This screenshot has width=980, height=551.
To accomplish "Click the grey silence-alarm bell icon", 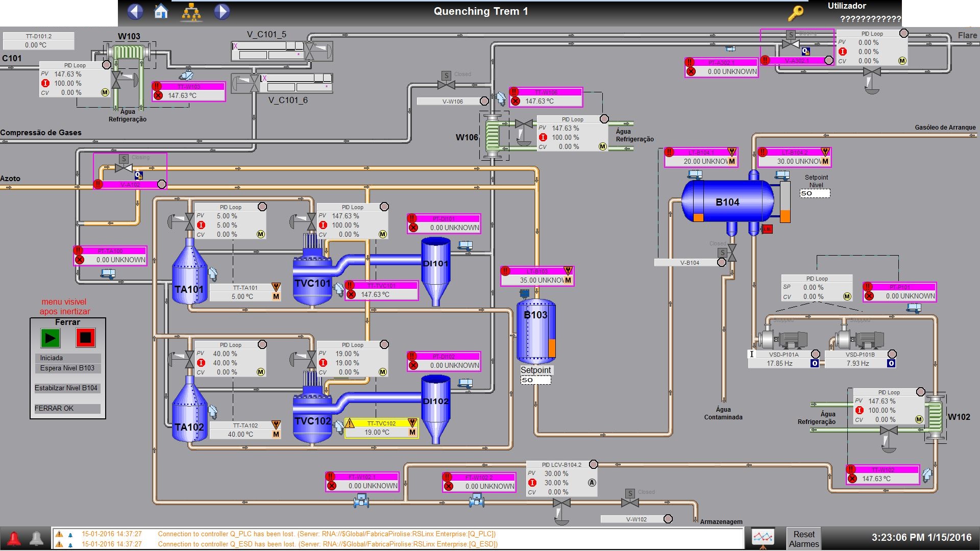I will click(x=36, y=538).
